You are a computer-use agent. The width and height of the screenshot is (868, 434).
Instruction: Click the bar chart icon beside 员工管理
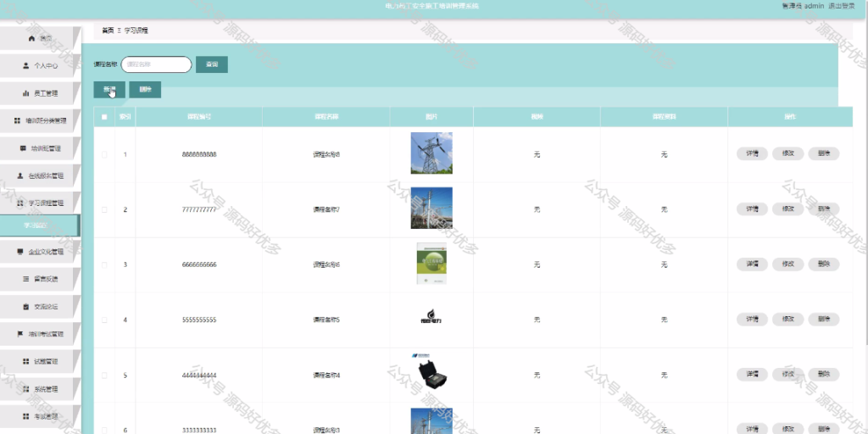click(25, 93)
